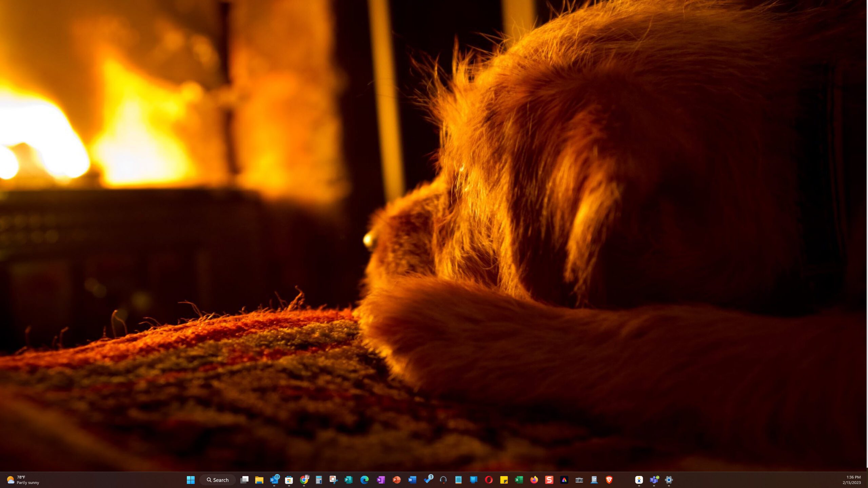Viewport: 868px width, 488px height.
Task: Open File Explorer from taskbar
Action: 259,480
